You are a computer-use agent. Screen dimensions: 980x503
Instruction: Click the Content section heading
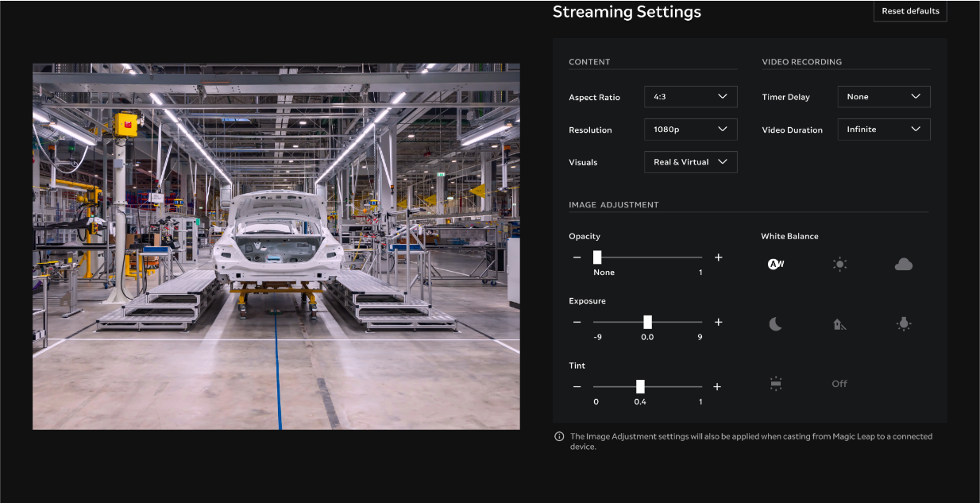(x=588, y=61)
